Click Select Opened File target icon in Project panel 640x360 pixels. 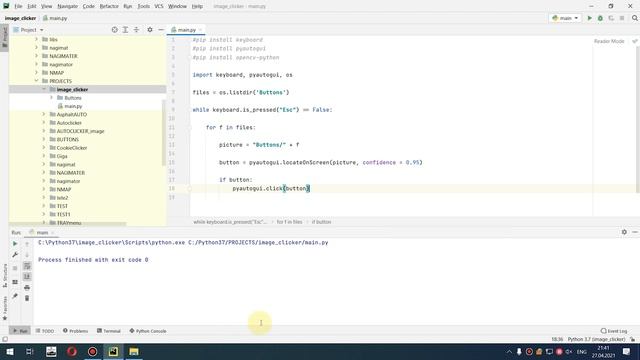pyautogui.click(x=114, y=30)
